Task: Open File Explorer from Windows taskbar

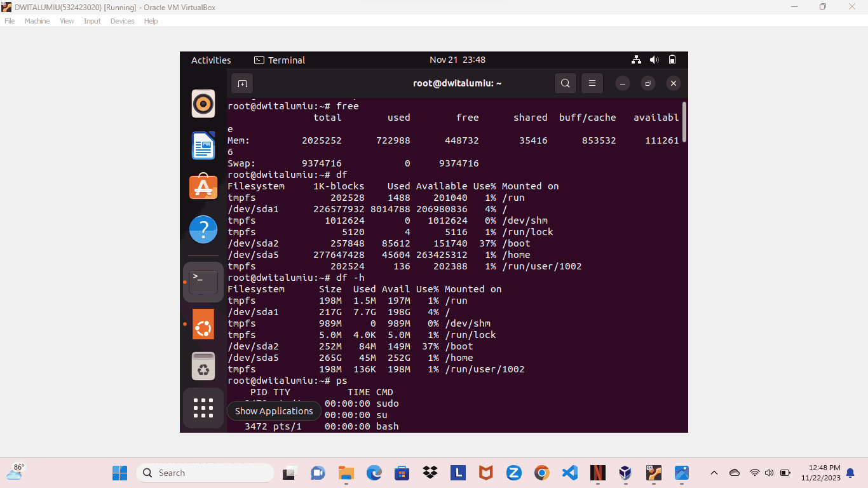Action: tap(346, 473)
